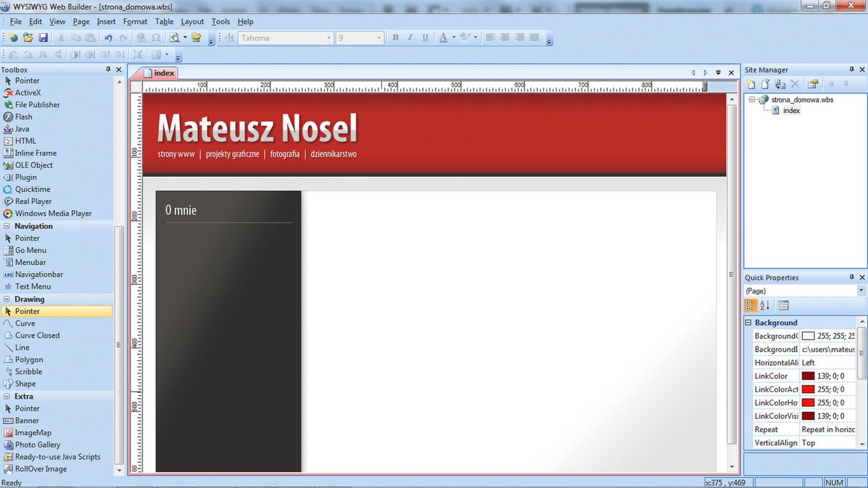
Task: Select the index page in Site Manager
Action: 791,110
